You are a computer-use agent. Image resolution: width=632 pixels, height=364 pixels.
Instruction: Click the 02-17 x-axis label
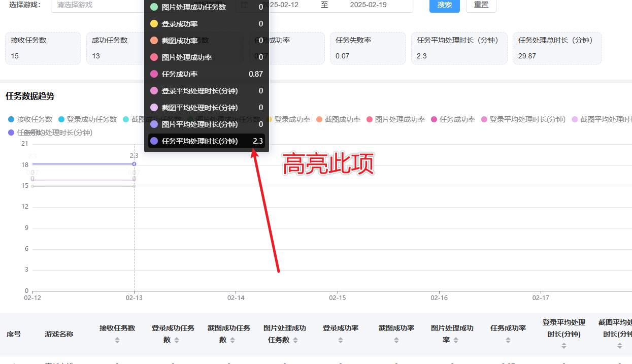(x=541, y=299)
